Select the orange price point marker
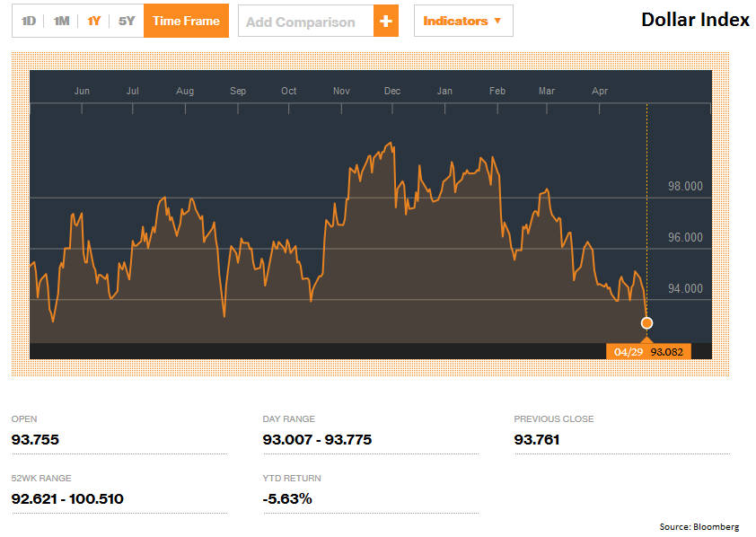 coord(646,322)
